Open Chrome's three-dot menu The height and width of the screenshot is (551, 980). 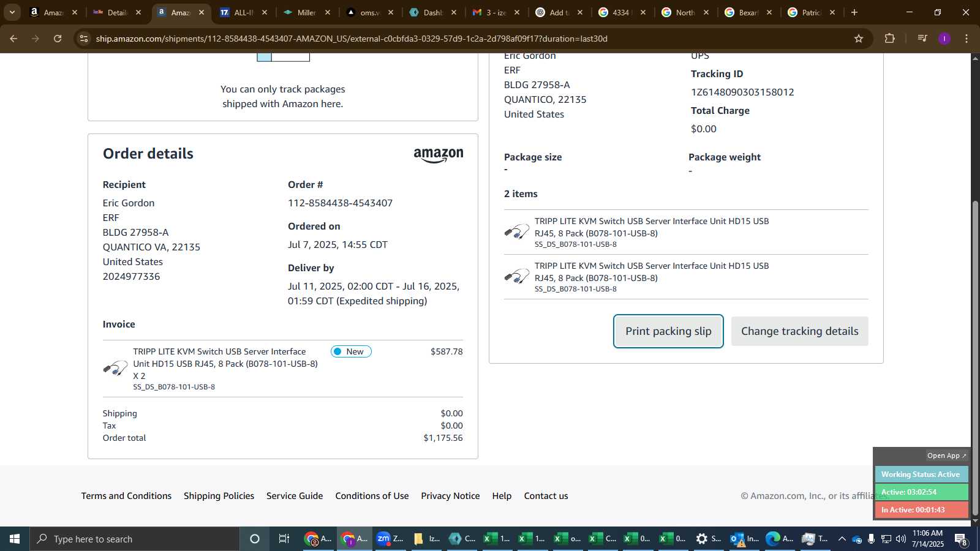pos(967,39)
